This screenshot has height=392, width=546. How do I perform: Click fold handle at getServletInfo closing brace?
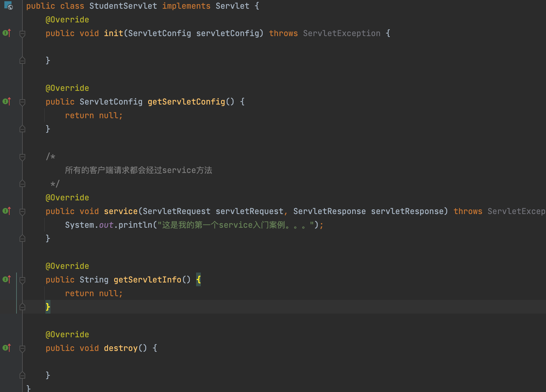click(22, 307)
